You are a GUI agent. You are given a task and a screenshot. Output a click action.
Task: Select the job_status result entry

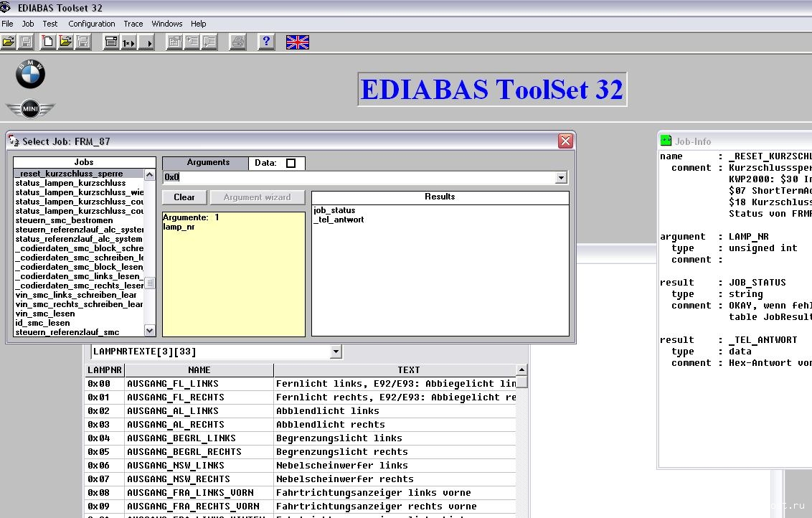pos(334,210)
